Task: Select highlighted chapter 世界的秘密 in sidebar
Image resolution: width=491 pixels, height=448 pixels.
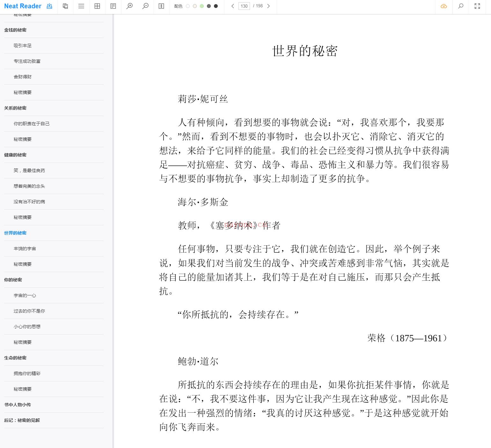Action: pos(15,233)
